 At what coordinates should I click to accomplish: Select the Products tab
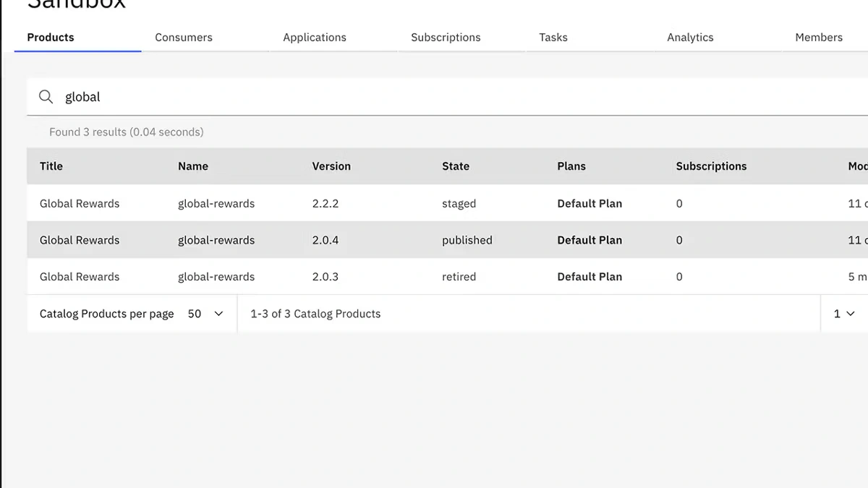[51, 38]
